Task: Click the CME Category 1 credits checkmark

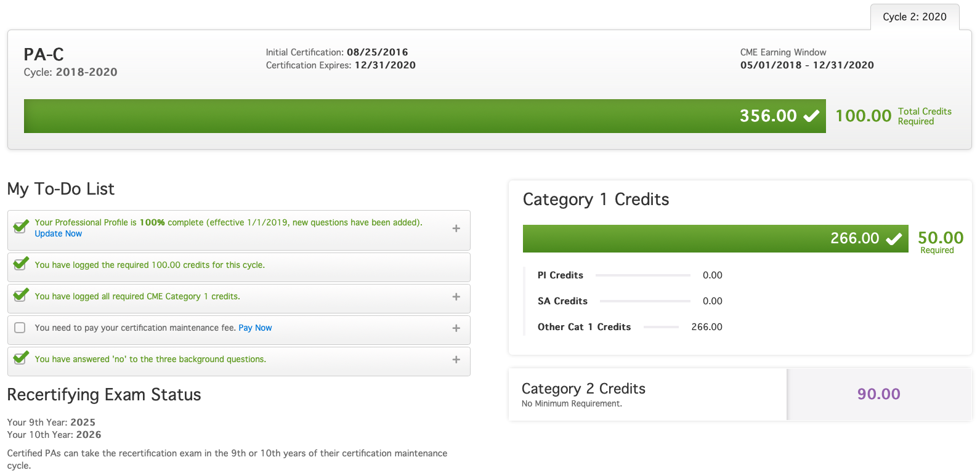Action: coord(21,295)
